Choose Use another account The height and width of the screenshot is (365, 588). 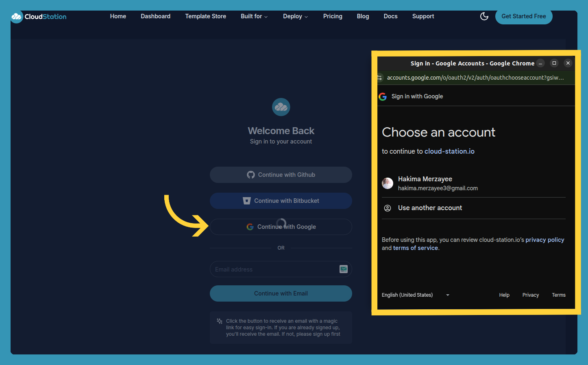coord(474,208)
